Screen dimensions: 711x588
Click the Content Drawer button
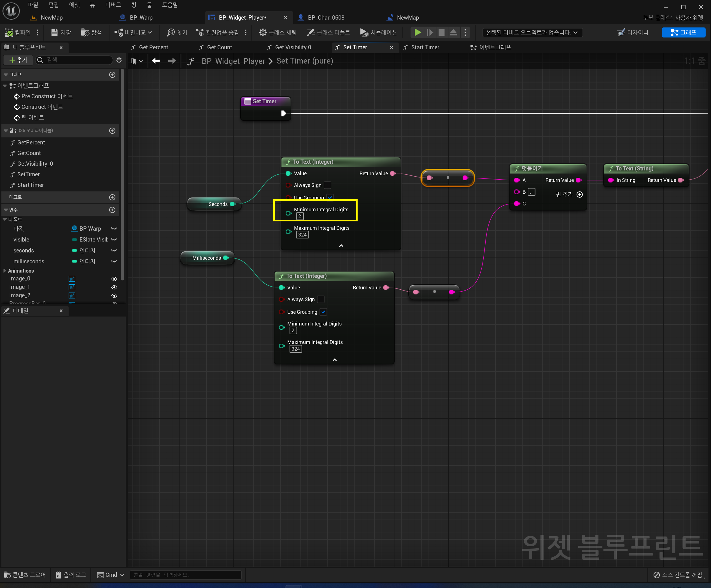click(x=25, y=575)
